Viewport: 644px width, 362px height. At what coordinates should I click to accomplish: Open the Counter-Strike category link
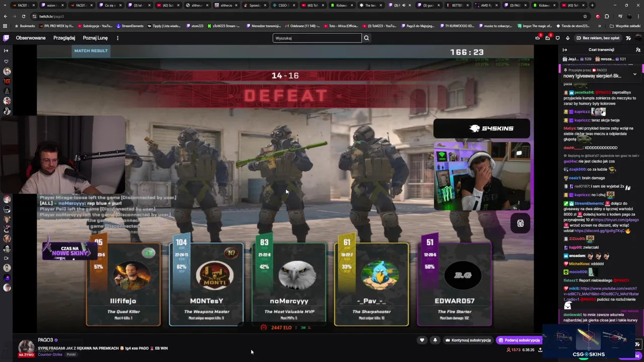pyautogui.click(x=50, y=354)
